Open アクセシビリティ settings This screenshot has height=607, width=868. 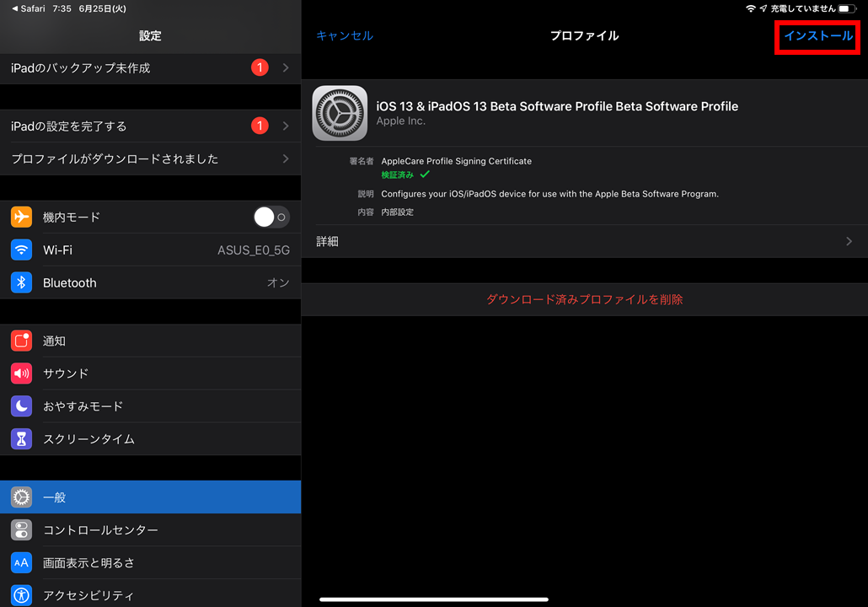pos(151,594)
